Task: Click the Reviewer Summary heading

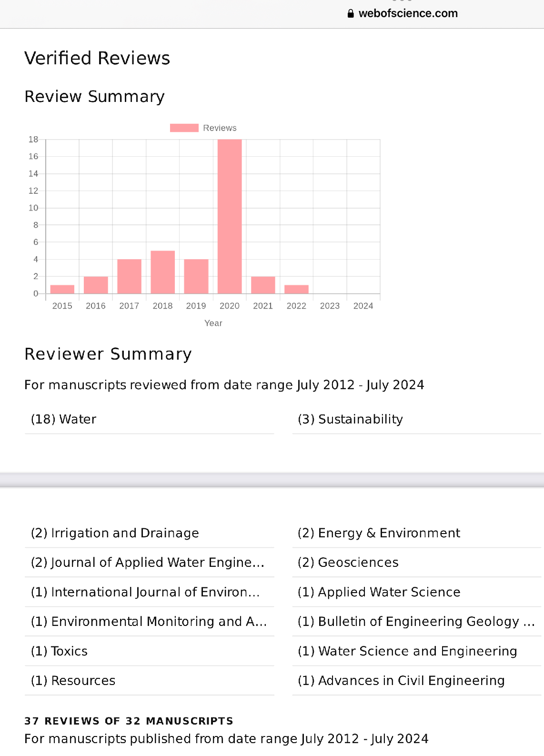Action: [x=108, y=354]
